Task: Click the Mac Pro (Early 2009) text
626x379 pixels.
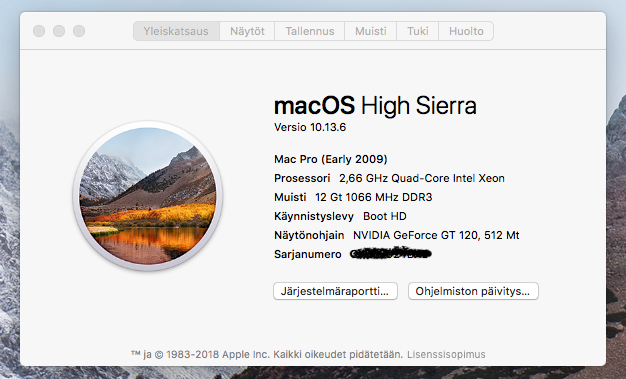Action: (331, 159)
